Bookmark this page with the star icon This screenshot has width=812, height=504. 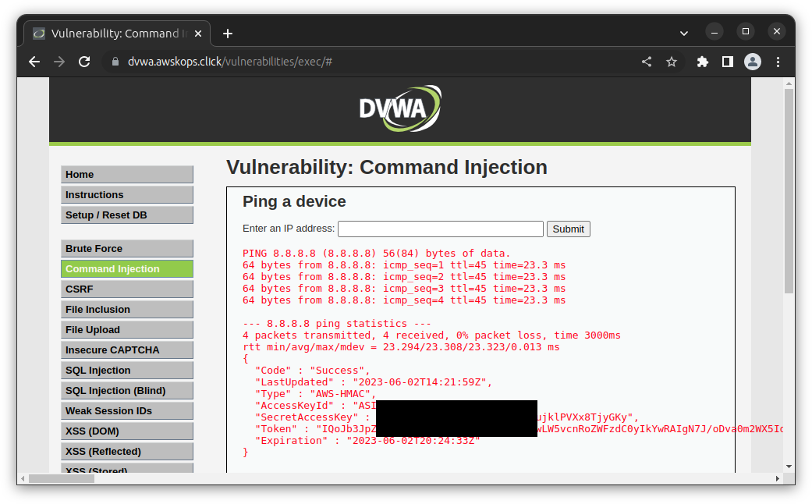click(672, 62)
